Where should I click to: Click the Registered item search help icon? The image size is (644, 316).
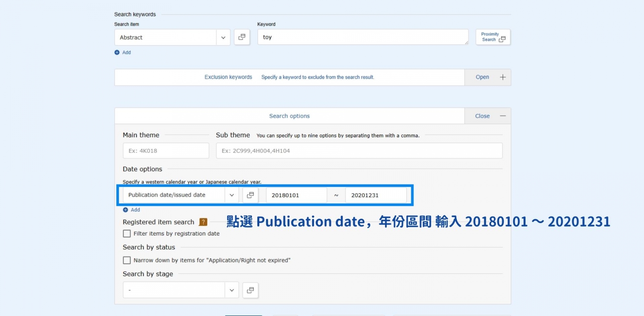[203, 222]
